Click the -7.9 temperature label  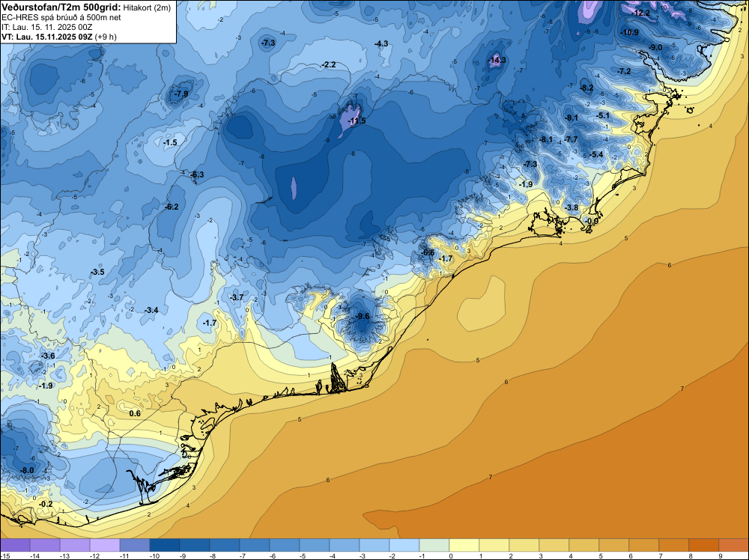pos(181,94)
